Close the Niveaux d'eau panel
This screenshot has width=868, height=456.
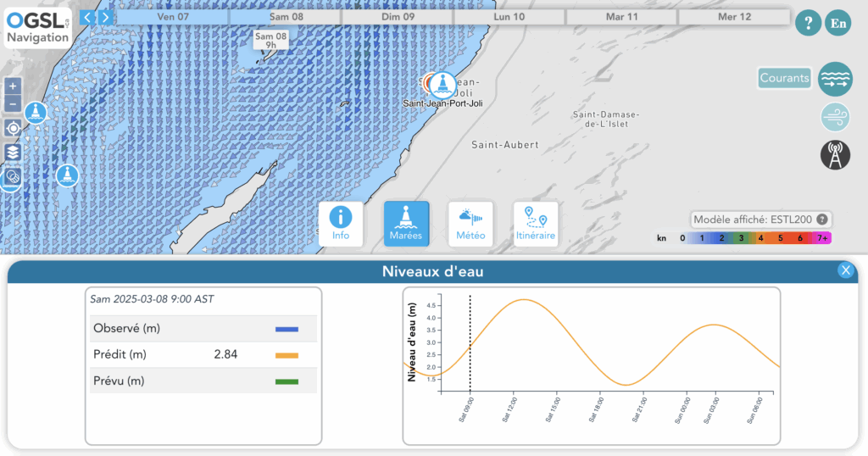[845, 270]
